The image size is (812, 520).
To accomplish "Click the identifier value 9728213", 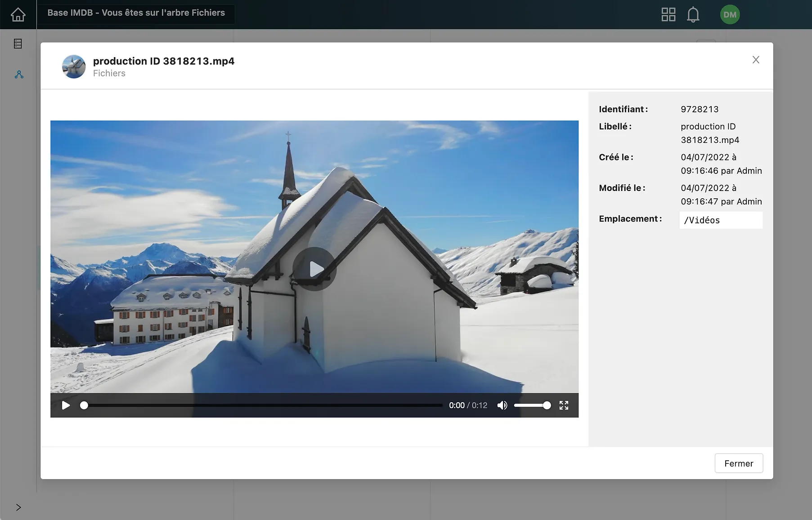I will pyautogui.click(x=700, y=109).
